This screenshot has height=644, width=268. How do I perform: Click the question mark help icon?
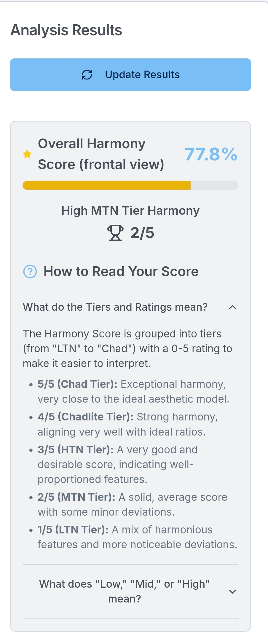[x=30, y=272]
